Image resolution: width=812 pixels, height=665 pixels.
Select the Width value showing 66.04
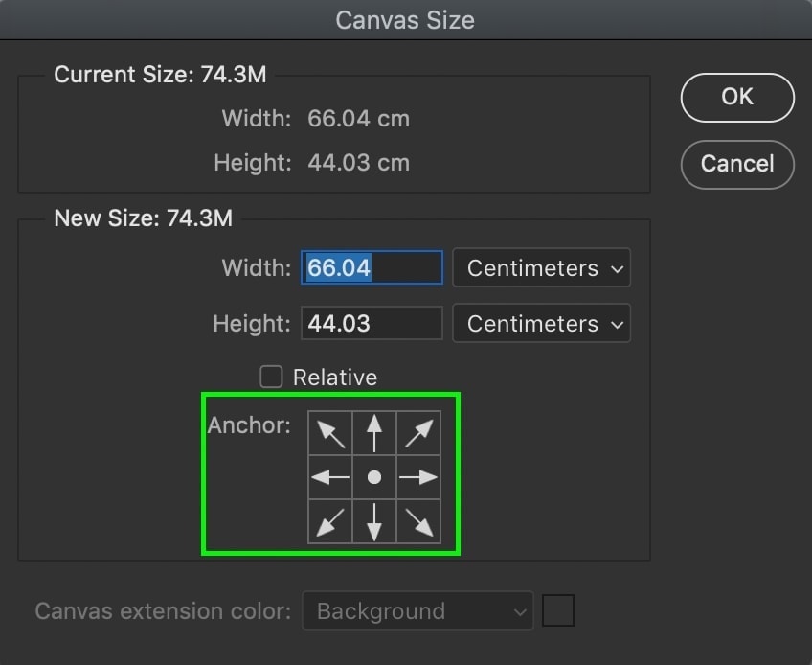[372, 268]
